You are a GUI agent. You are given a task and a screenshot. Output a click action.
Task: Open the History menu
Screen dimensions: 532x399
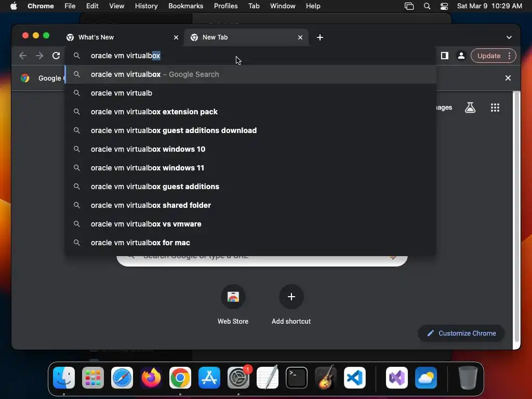tap(146, 6)
